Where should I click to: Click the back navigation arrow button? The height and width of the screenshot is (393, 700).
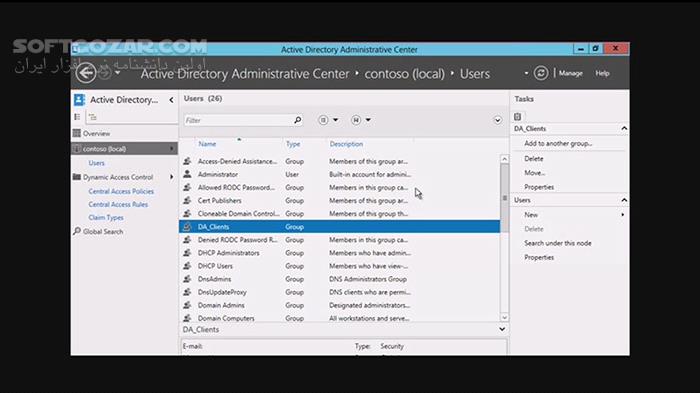86,72
